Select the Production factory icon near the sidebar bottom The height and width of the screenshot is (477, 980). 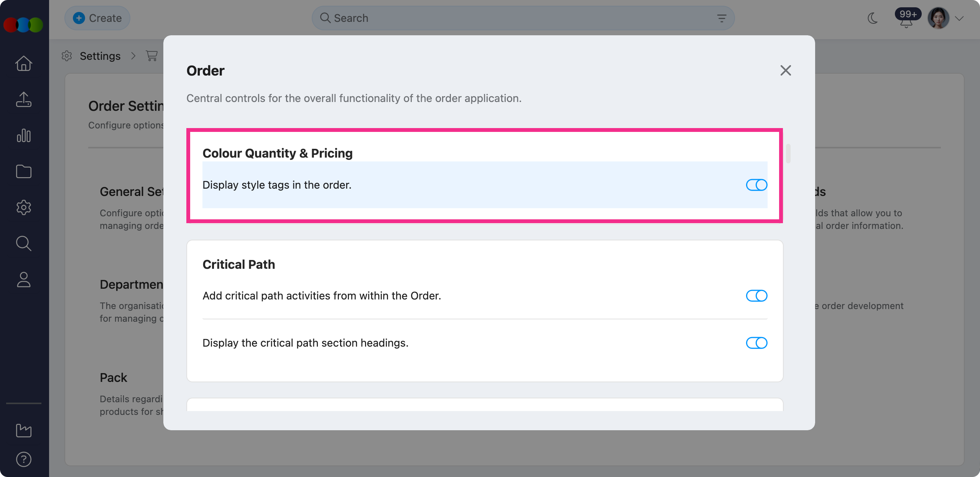pos(23,431)
